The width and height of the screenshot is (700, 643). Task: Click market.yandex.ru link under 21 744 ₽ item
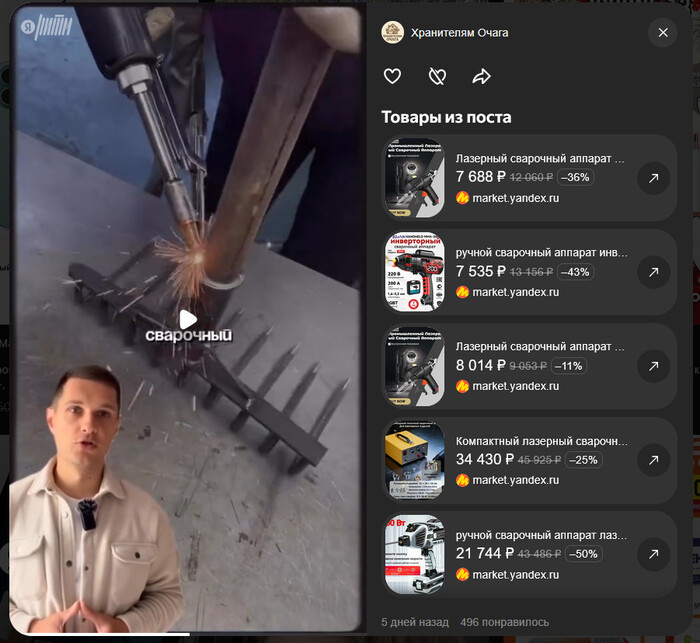click(x=516, y=575)
